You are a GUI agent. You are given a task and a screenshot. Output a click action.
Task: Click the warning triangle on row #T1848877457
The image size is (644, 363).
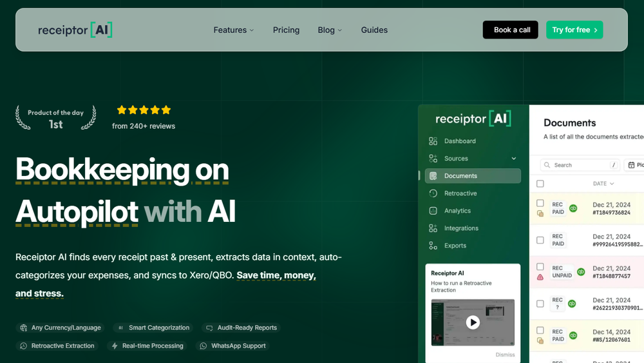pos(540,277)
